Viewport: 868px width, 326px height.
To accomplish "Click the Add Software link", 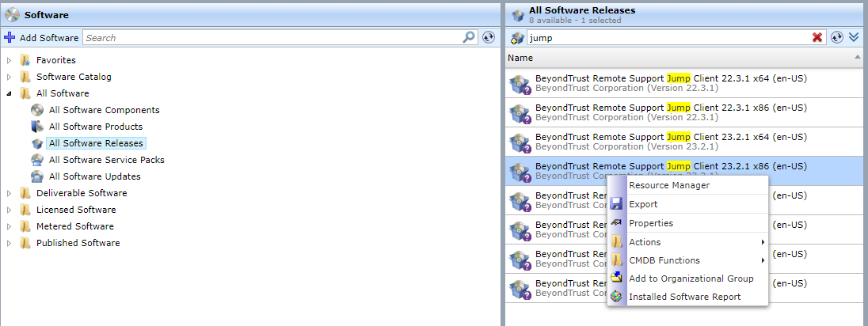I will click(x=49, y=38).
